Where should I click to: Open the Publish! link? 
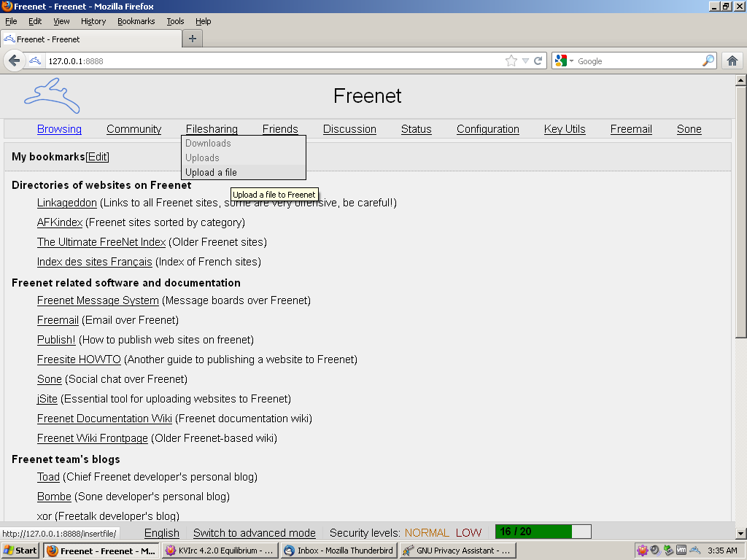pos(56,340)
